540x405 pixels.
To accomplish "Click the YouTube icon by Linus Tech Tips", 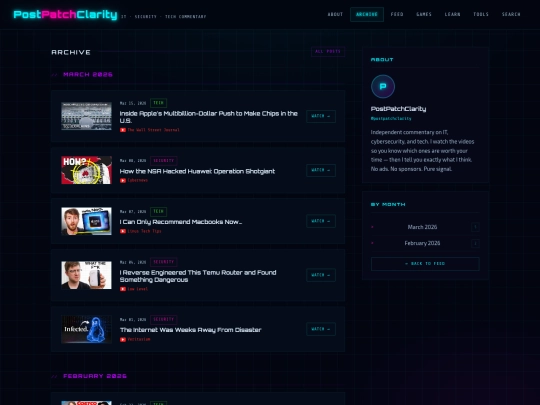I will [123, 231].
